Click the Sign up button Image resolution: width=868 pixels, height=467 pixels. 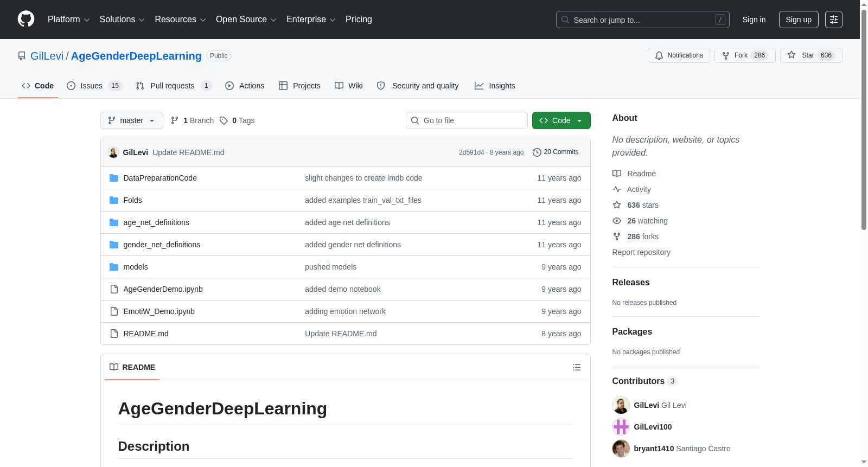coord(799,20)
